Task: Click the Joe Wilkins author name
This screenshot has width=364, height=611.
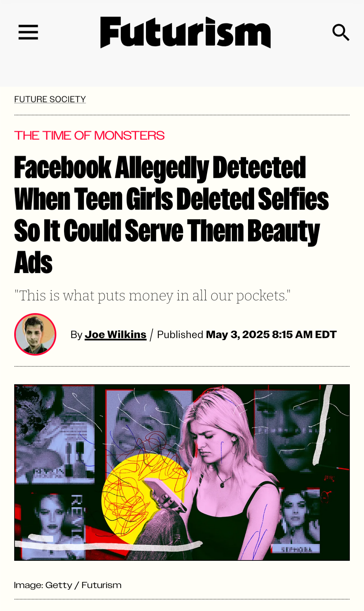Action: click(x=115, y=334)
